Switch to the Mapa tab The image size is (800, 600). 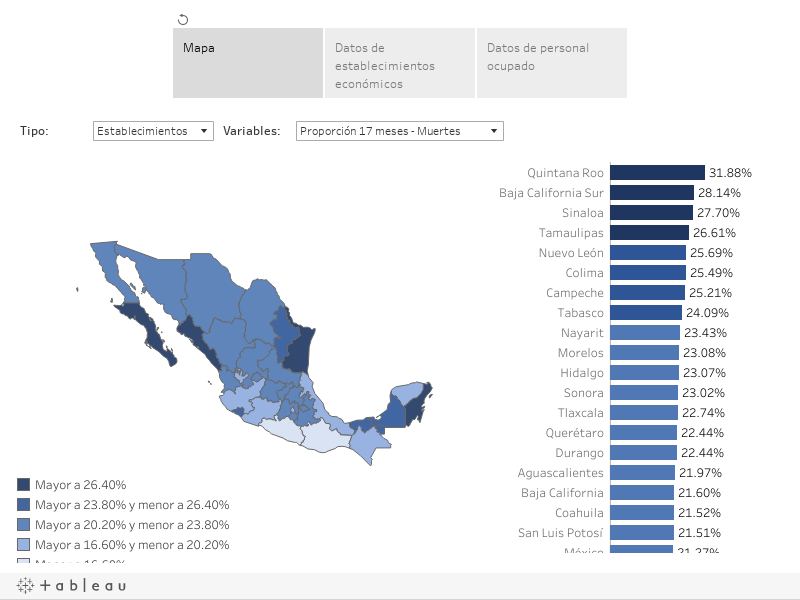pos(247,62)
